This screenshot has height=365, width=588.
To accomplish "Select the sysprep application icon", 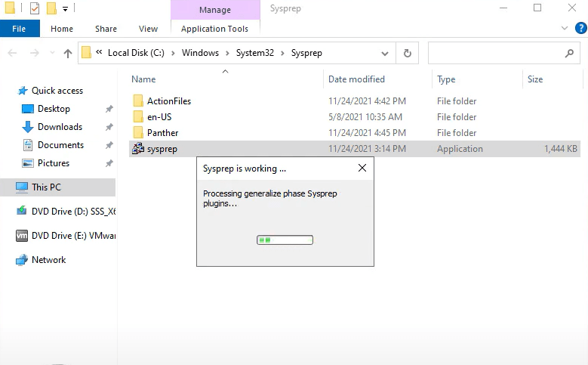I will coord(138,149).
